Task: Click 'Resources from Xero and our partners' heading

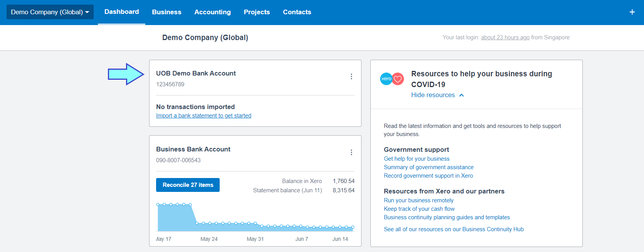Action: click(444, 191)
